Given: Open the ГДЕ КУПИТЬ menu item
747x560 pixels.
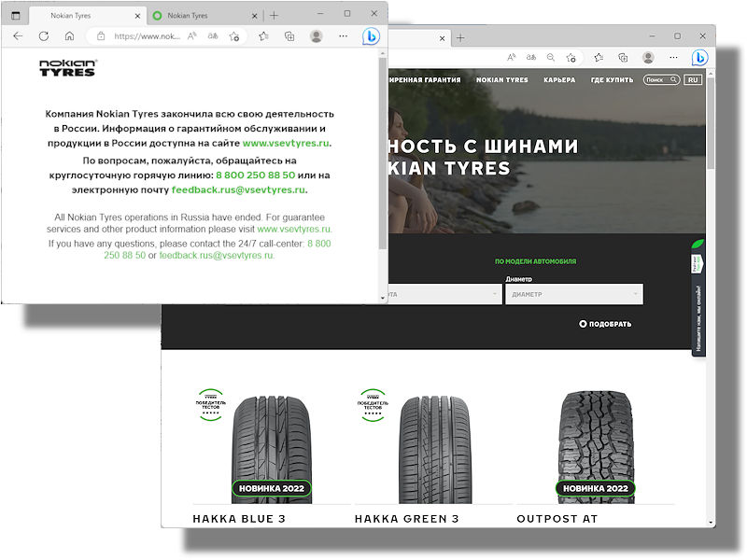Looking at the screenshot, I should 613,80.
